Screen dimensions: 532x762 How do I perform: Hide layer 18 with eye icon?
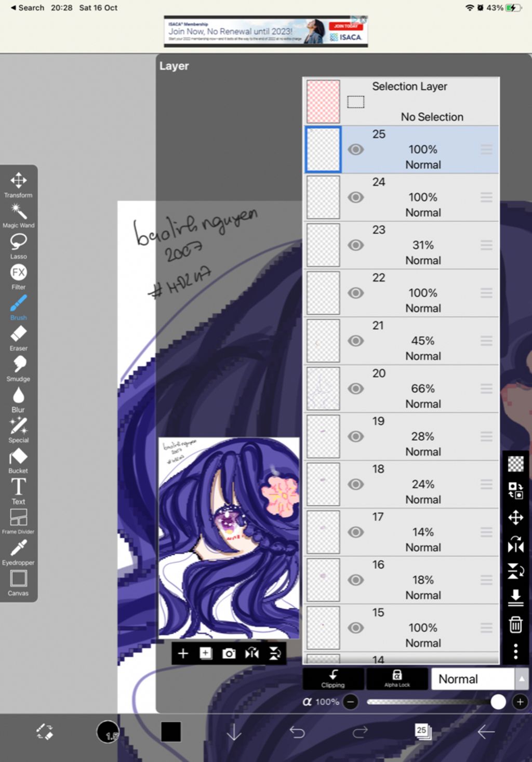(x=355, y=484)
